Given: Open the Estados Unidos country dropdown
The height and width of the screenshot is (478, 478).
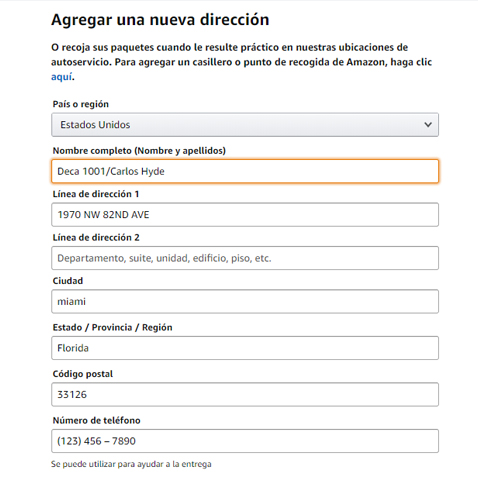Looking at the screenshot, I should click(245, 125).
